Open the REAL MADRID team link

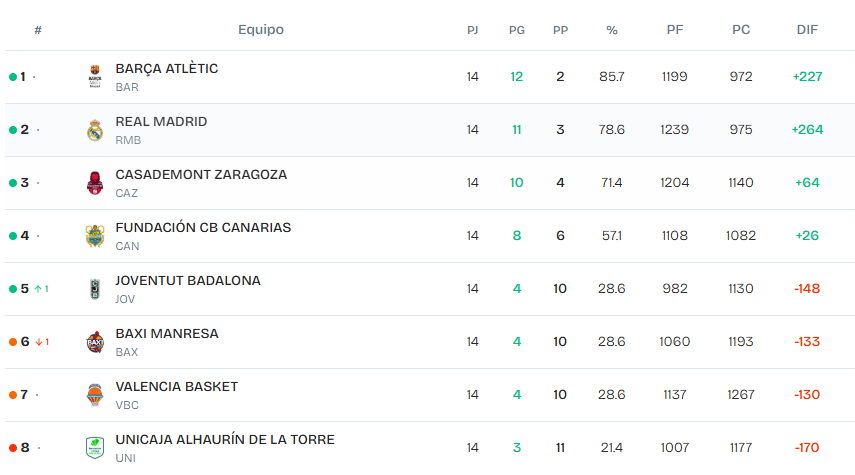click(161, 122)
